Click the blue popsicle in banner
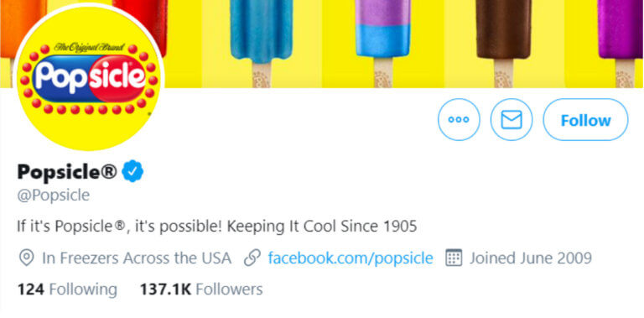Screen dimensions: 644x318 coord(262,41)
